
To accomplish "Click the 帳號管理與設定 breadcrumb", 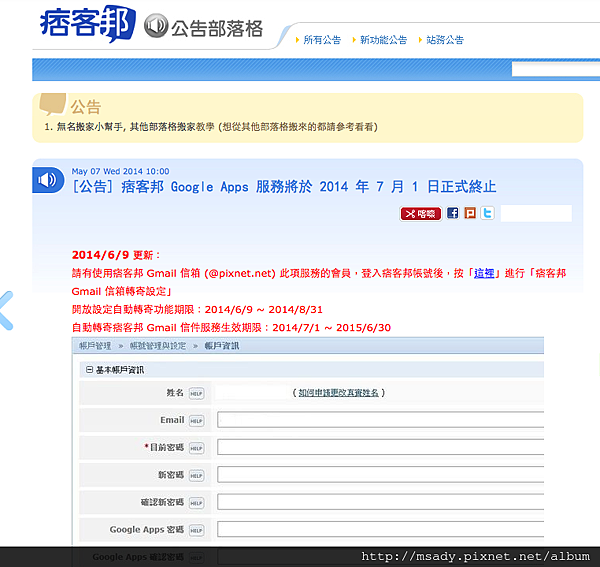I will pyautogui.click(x=158, y=346).
